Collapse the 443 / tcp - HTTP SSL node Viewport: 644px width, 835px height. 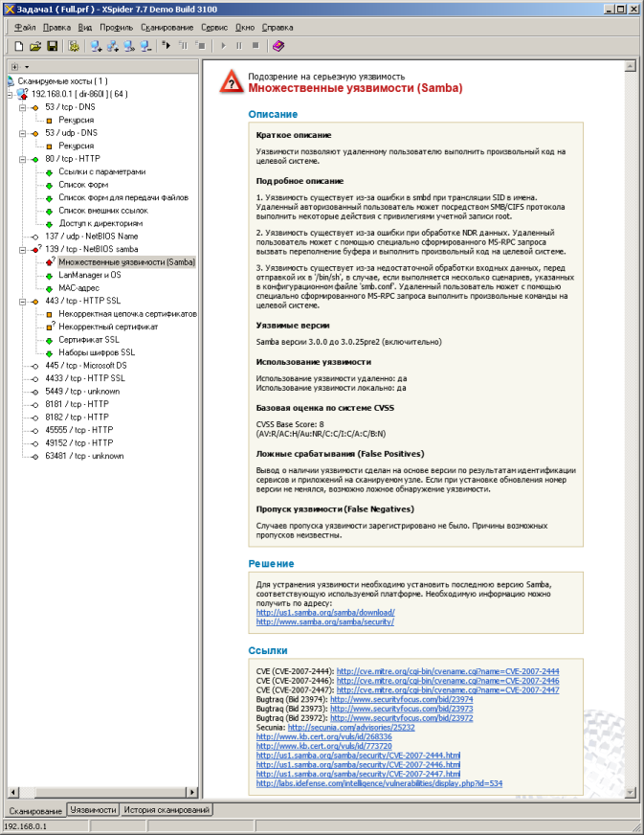click(x=22, y=302)
